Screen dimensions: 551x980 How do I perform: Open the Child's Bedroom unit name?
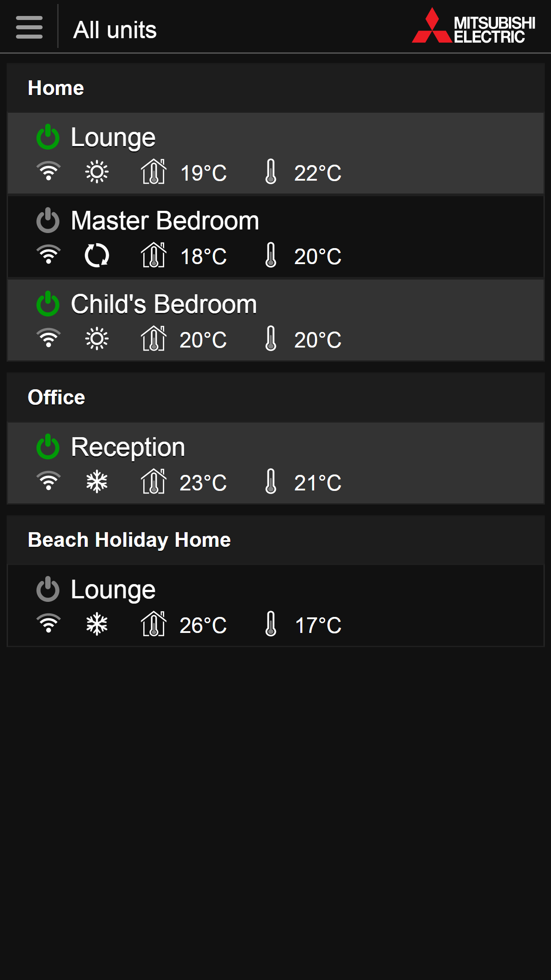pos(164,304)
